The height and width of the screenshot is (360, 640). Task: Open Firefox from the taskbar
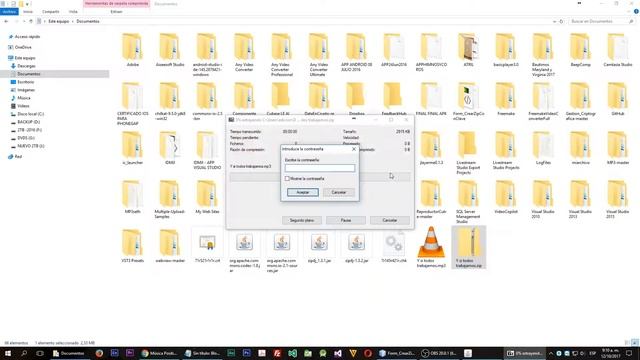(x=99, y=353)
